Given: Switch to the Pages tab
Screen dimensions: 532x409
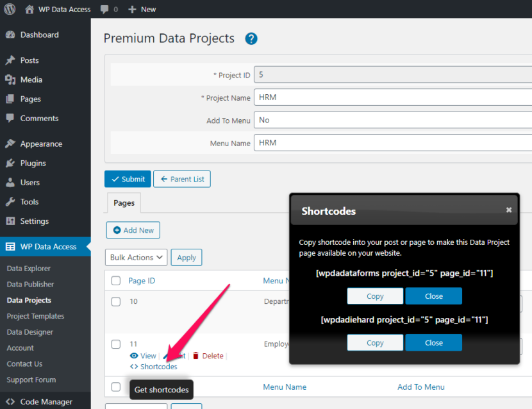Looking at the screenshot, I should (x=123, y=203).
